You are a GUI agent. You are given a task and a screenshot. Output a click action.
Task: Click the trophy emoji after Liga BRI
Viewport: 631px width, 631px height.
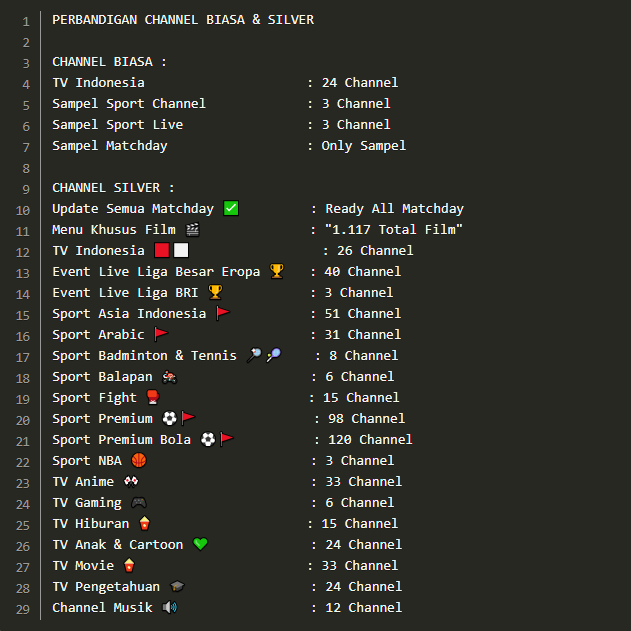215,292
